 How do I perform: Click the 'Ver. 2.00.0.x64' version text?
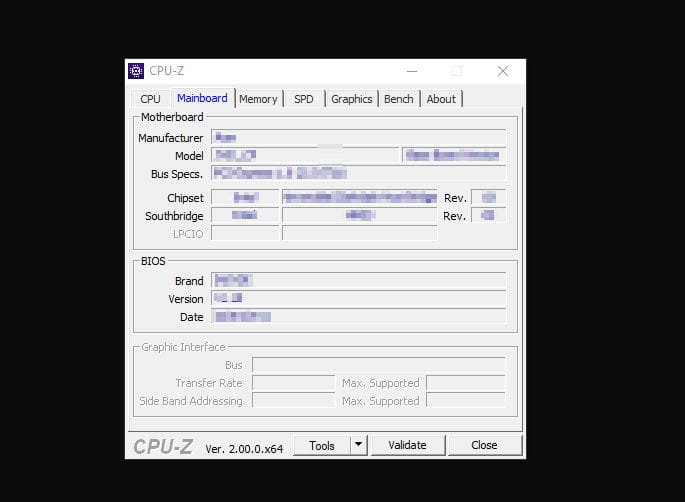point(244,449)
